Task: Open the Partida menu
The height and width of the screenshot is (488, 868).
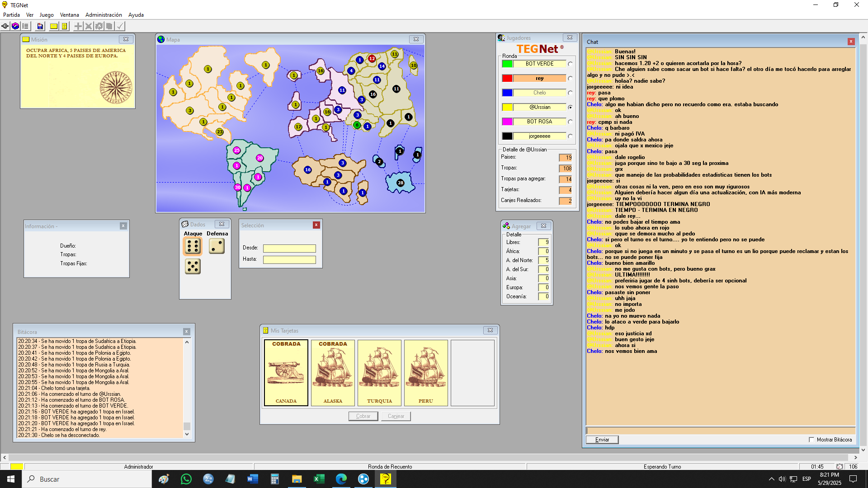Action: click(x=11, y=15)
